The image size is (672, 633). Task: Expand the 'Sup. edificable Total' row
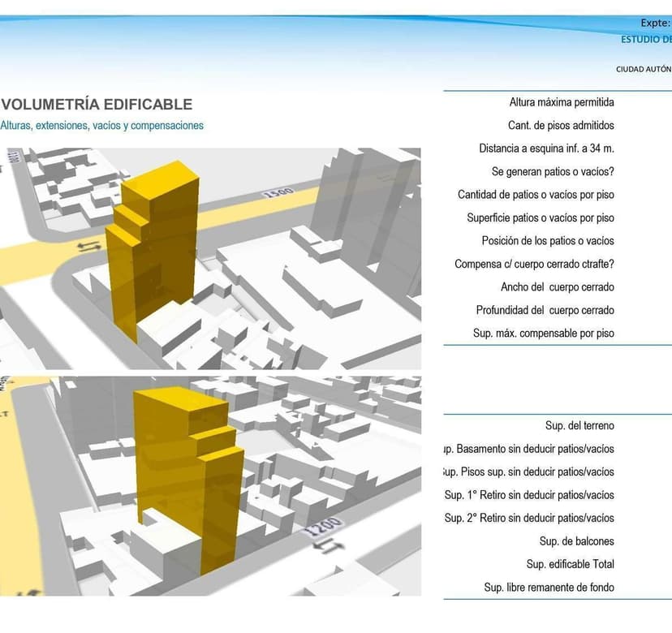click(x=570, y=564)
